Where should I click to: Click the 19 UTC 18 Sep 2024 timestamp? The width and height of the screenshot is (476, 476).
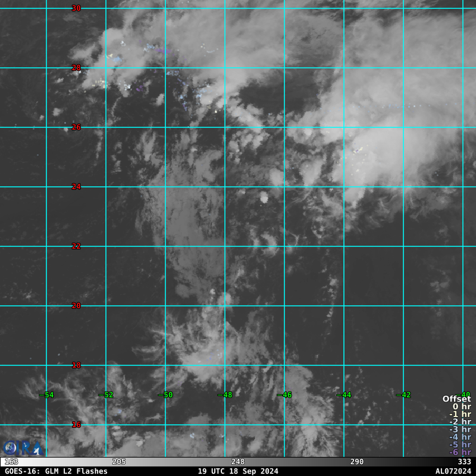click(238, 471)
